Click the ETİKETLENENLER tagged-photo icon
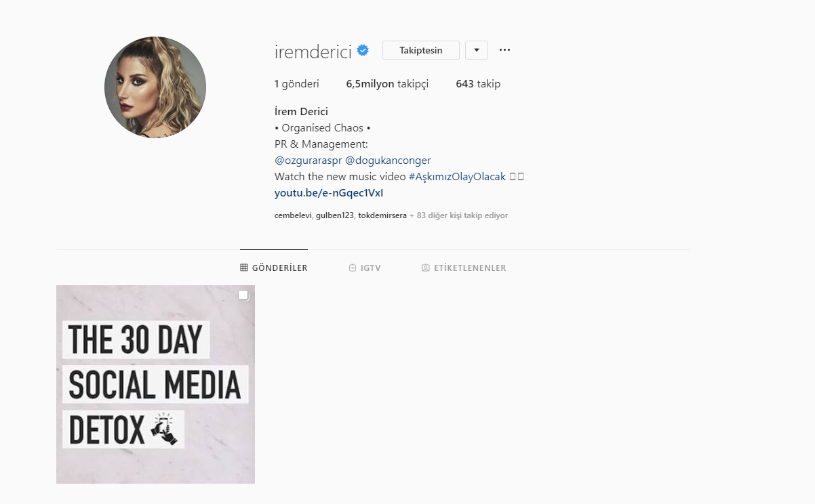Viewport: 815px width, 504px height. [426, 268]
